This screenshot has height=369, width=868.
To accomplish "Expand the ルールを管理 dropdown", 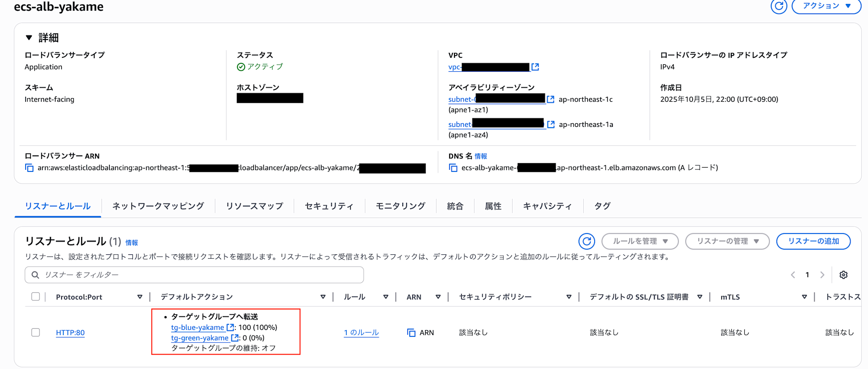I will (x=640, y=241).
